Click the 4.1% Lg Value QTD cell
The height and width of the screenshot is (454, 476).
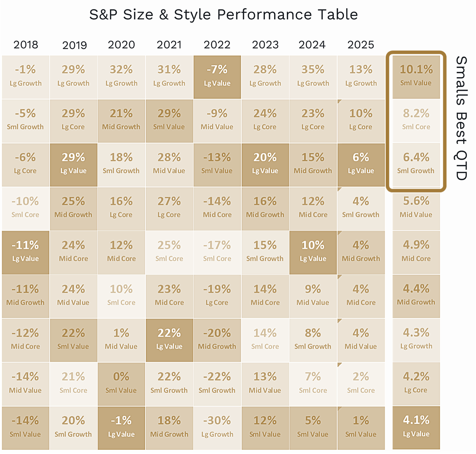point(416,426)
